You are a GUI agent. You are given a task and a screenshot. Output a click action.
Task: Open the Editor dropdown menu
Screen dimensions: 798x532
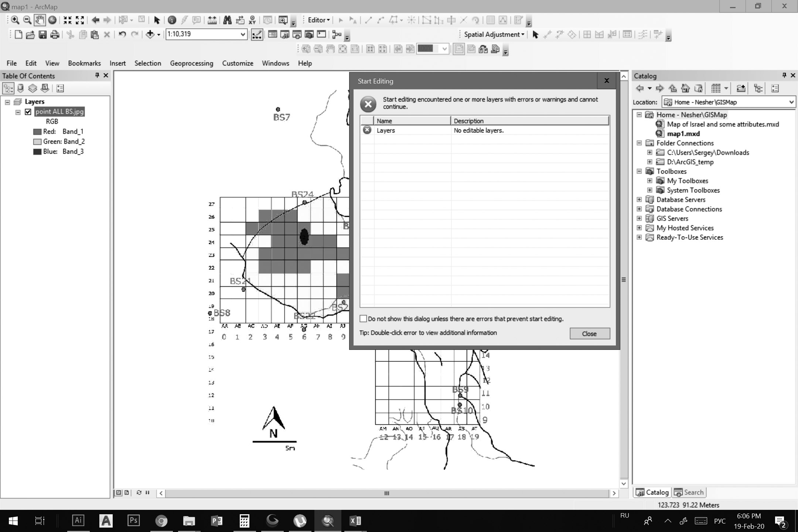click(319, 20)
